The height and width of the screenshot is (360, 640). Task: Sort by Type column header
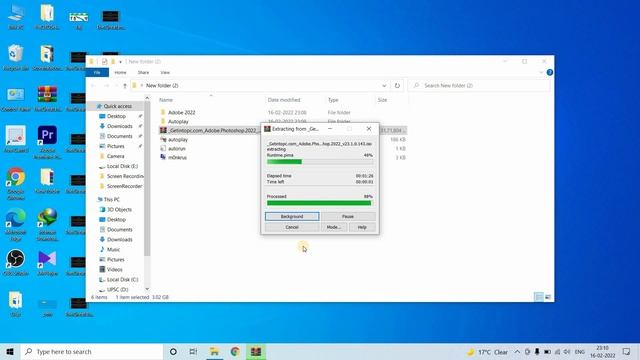pyautogui.click(x=333, y=100)
